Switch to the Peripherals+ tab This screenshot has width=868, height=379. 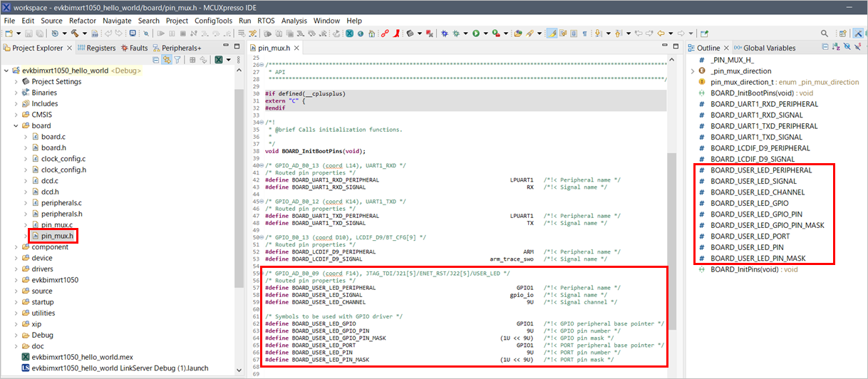177,48
